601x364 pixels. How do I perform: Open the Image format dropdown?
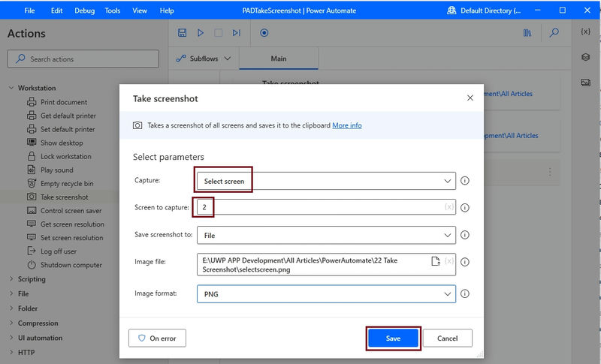326,293
